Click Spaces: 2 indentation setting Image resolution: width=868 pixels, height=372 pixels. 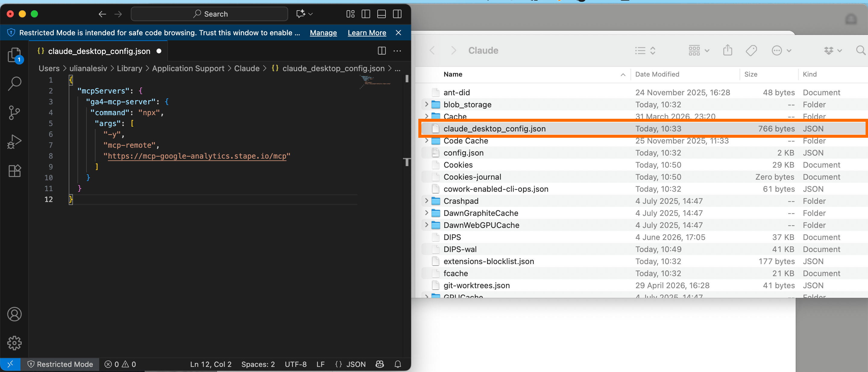[x=258, y=364]
